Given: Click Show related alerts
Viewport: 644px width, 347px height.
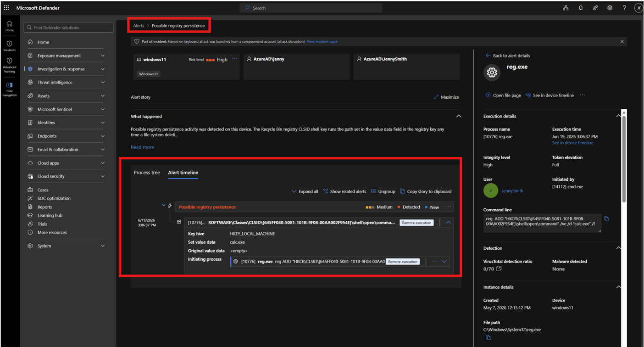Looking at the screenshot, I should (x=344, y=191).
